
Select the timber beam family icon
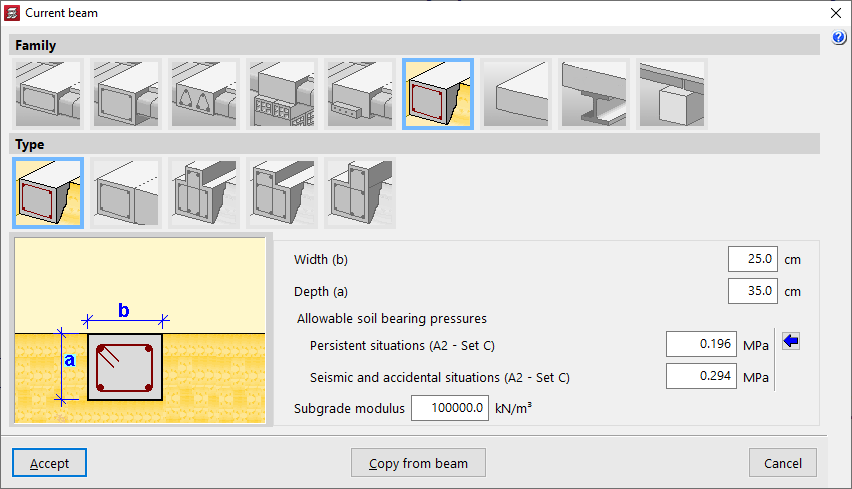[672, 94]
